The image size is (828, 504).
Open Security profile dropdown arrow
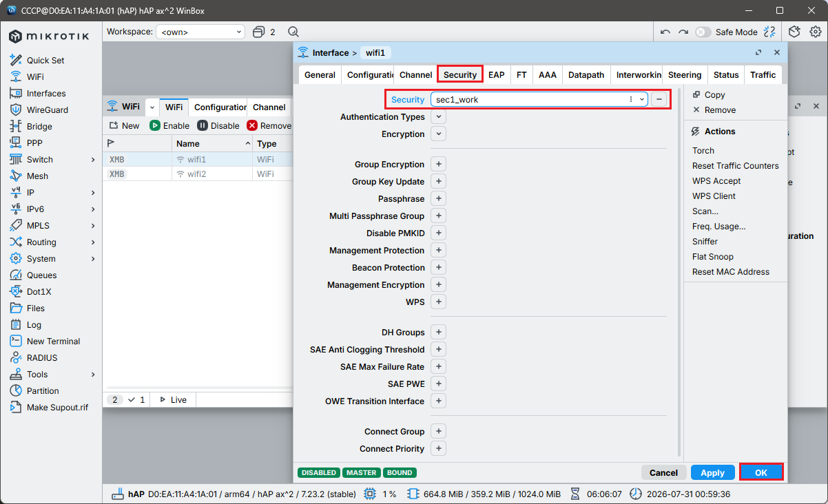pyautogui.click(x=642, y=99)
